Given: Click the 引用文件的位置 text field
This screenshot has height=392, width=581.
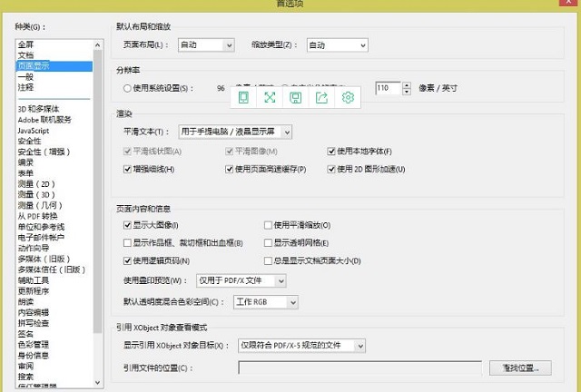Looking at the screenshot, I should pyautogui.click(x=359, y=367).
